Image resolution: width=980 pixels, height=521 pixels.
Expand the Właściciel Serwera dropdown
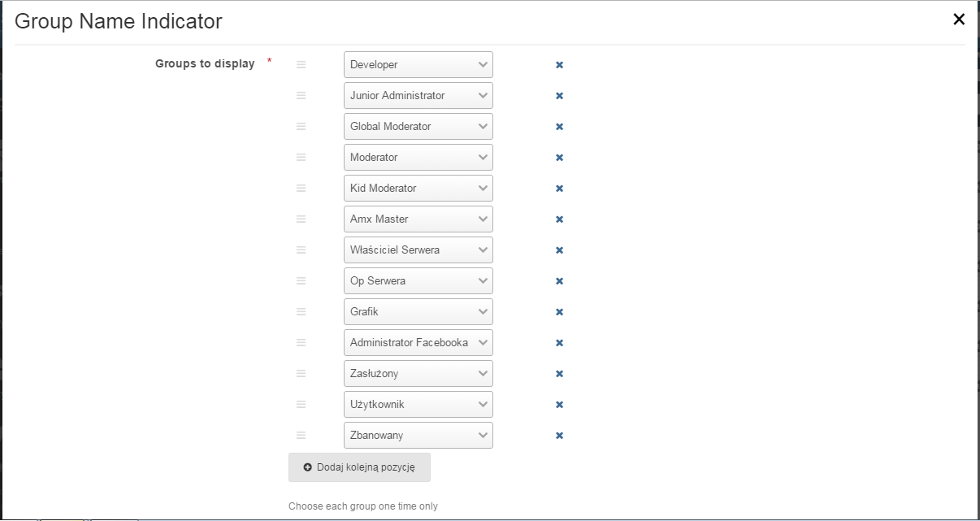(418, 250)
